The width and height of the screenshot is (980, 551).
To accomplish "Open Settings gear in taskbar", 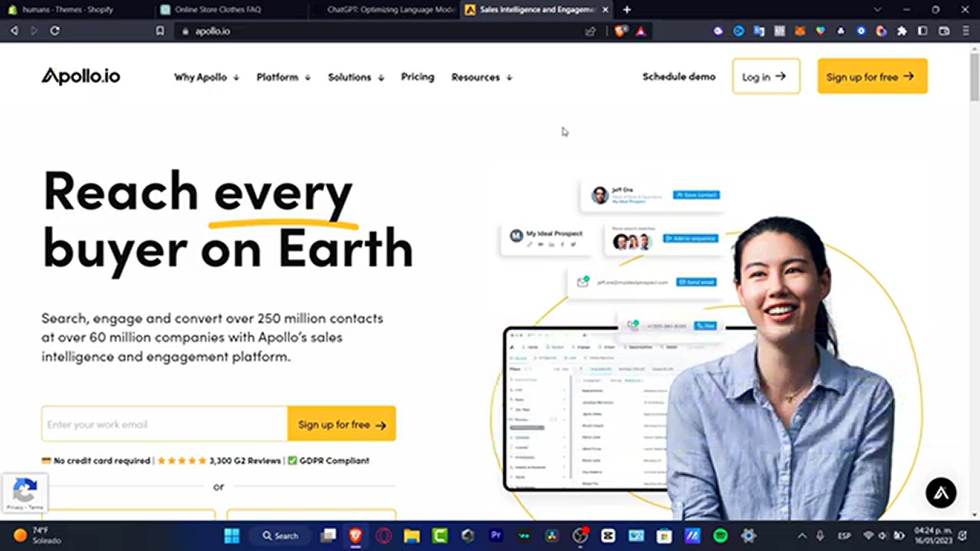I will (748, 536).
